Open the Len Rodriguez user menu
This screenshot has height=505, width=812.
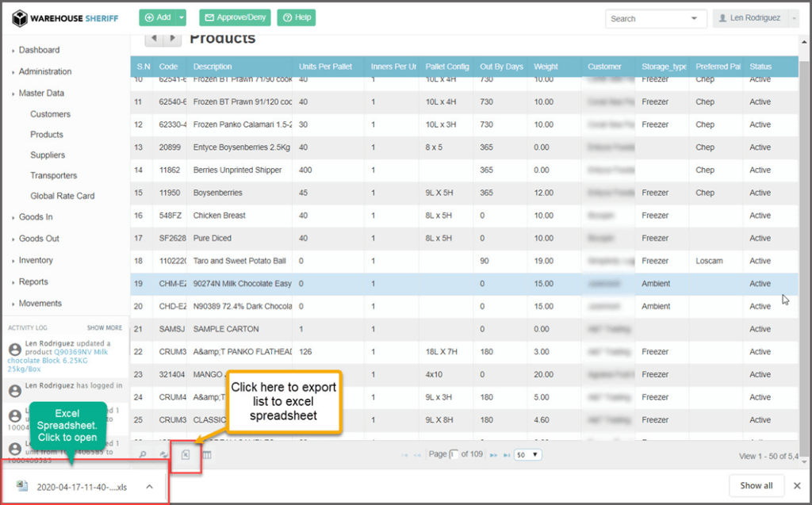pyautogui.click(x=755, y=18)
